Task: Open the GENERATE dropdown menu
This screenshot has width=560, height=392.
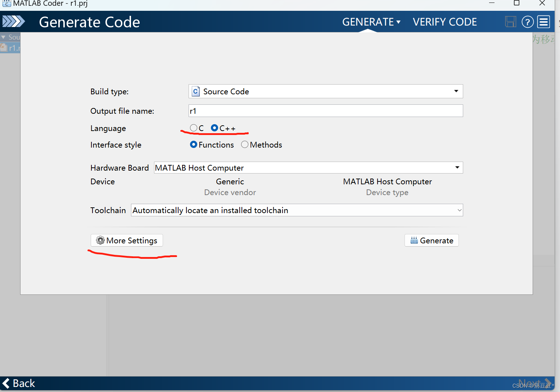Action: (371, 22)
